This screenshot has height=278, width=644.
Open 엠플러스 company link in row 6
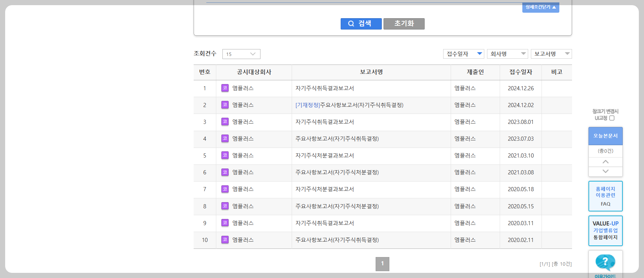coord(243,172)
